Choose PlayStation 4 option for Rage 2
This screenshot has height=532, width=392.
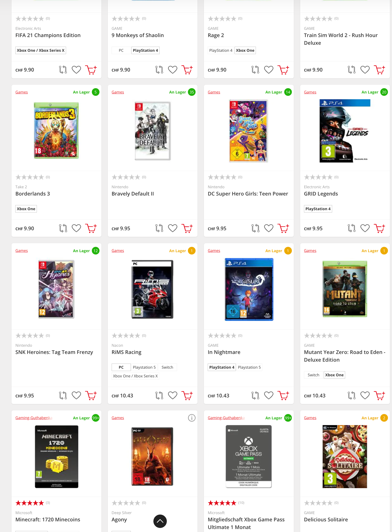(221, 50)
